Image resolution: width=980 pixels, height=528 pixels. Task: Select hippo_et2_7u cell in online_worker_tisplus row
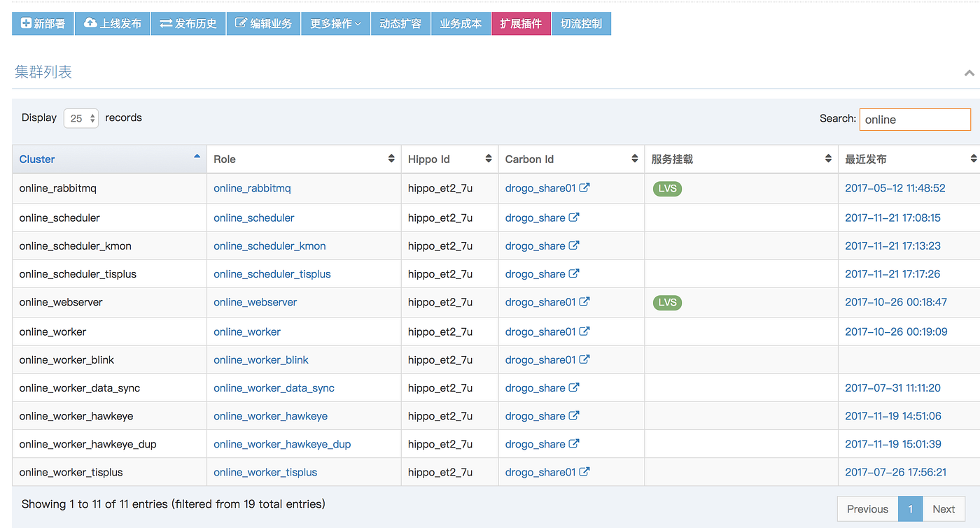pos(449,472)
